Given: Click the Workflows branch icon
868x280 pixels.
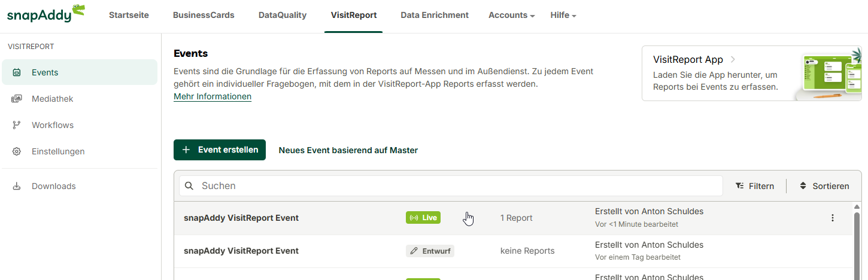Looking at the screenshot, I should pyautogui.click(x=17, y=125).
